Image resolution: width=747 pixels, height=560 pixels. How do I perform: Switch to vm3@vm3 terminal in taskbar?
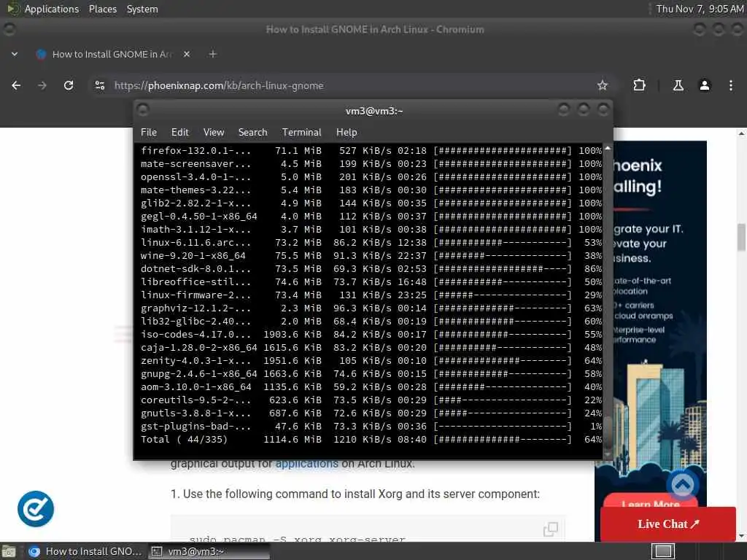[x=208, y=551]
